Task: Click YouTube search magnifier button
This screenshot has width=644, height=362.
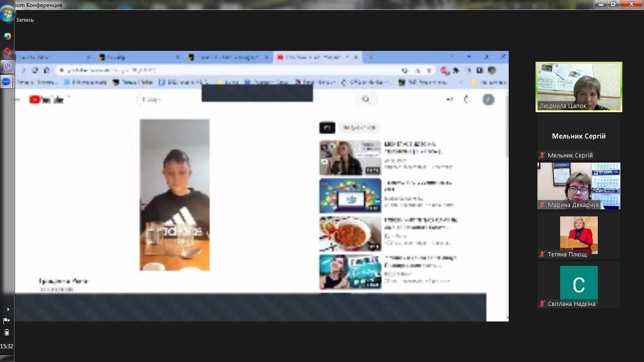Action: tap(366, 99)
